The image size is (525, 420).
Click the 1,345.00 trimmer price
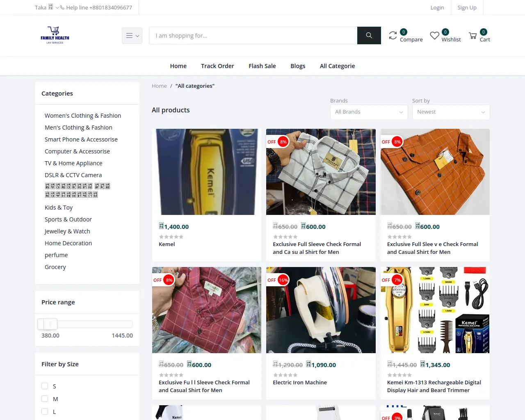pos(435,365)
